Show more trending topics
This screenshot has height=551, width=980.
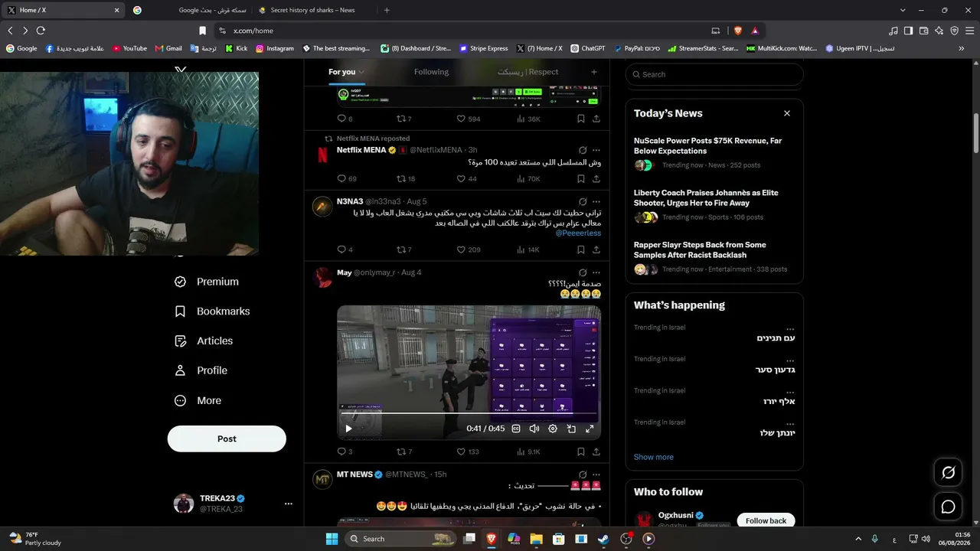(653, 457)
